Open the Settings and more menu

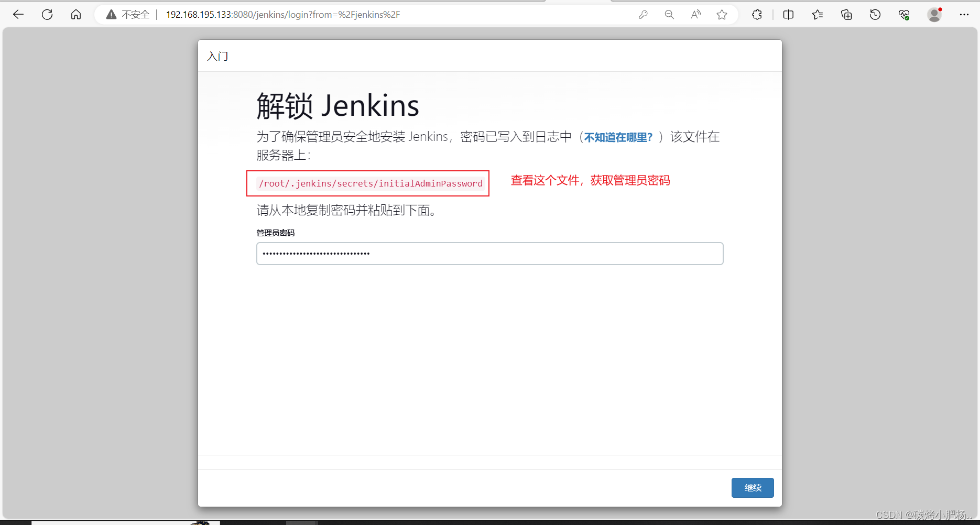[x=965, y=14]
